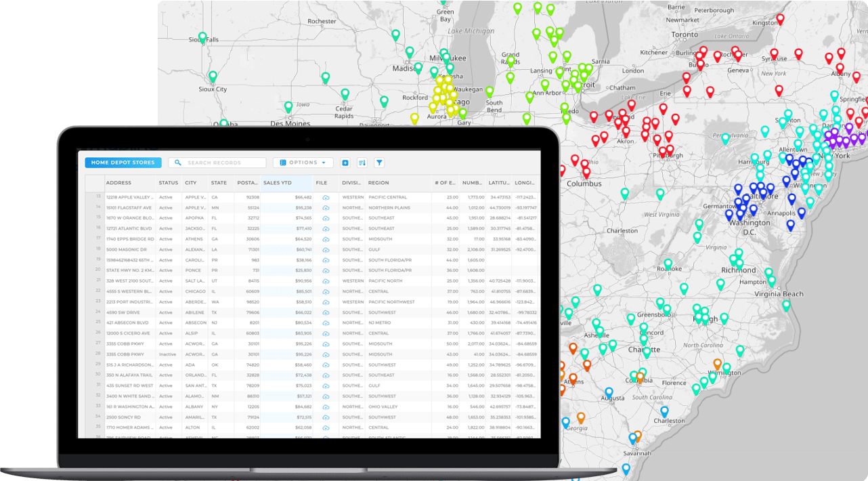Screen dimensions: 868x481
Task: Select the Inactive status cell for 3355 Cobb Pkwy
Action: pos(168,354)
